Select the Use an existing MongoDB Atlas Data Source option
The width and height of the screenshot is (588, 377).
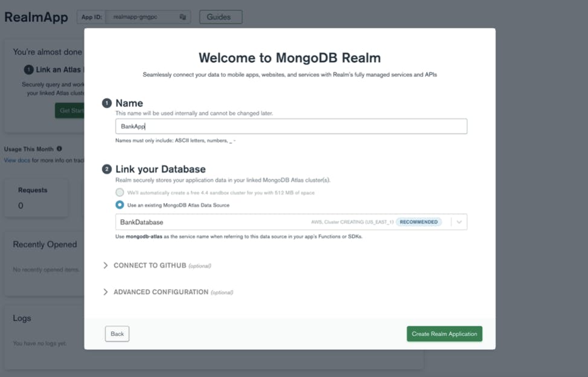tap(120, 204)
